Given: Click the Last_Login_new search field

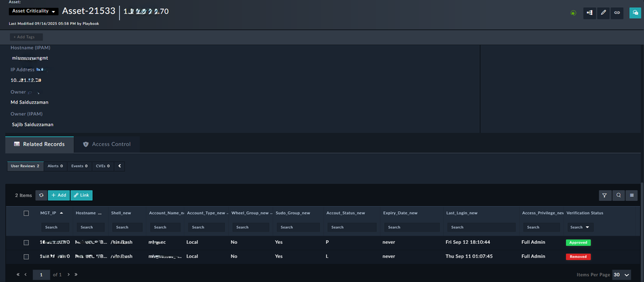Looking at the screenshot, I should [x=480, y=227].
